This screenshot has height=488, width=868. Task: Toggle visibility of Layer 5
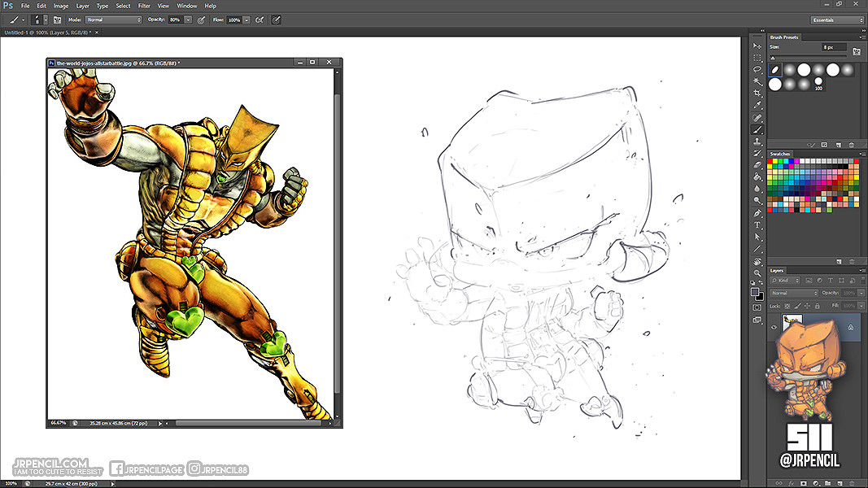click(x=774, y=326)
